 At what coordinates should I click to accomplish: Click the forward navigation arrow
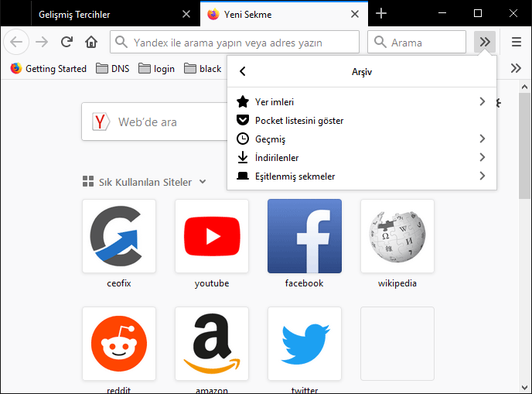42,42
